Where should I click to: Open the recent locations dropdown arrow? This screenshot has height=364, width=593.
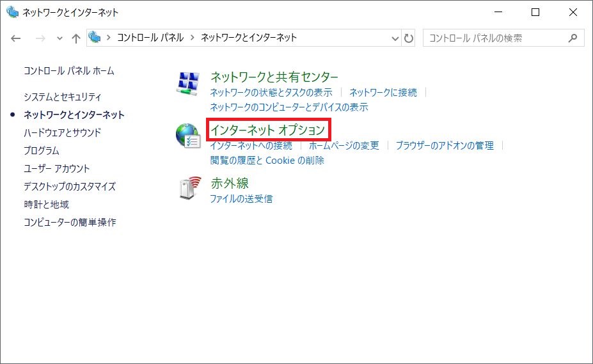pos(59,38)
